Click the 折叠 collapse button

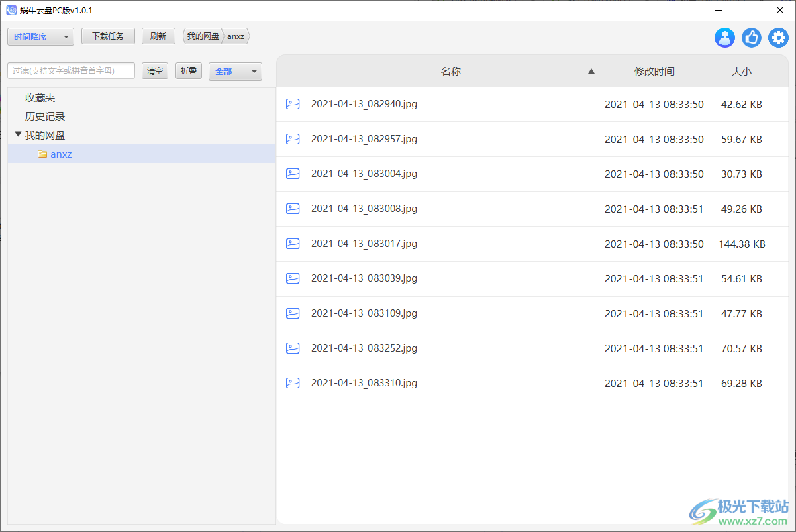189,71
